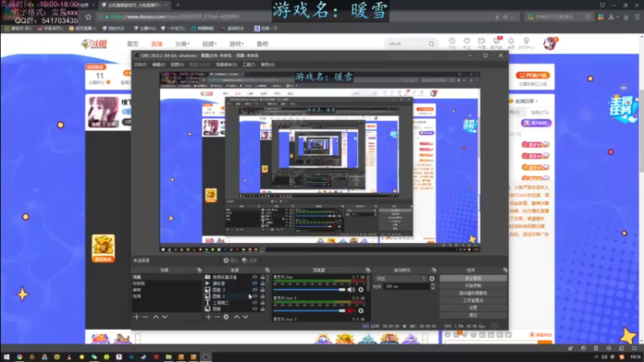Increase transition duration with up arrow
The height and width of the screenshot is (362, 644).
[432, 285]
